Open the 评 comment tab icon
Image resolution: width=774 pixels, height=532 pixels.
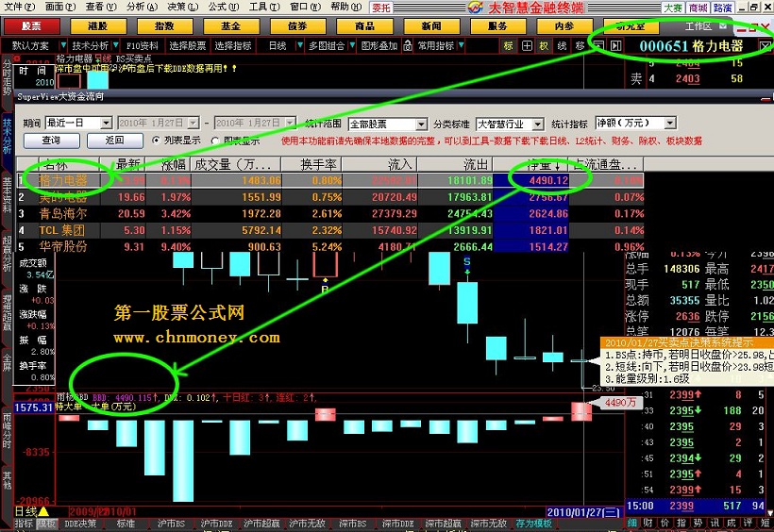pos(748,523)
